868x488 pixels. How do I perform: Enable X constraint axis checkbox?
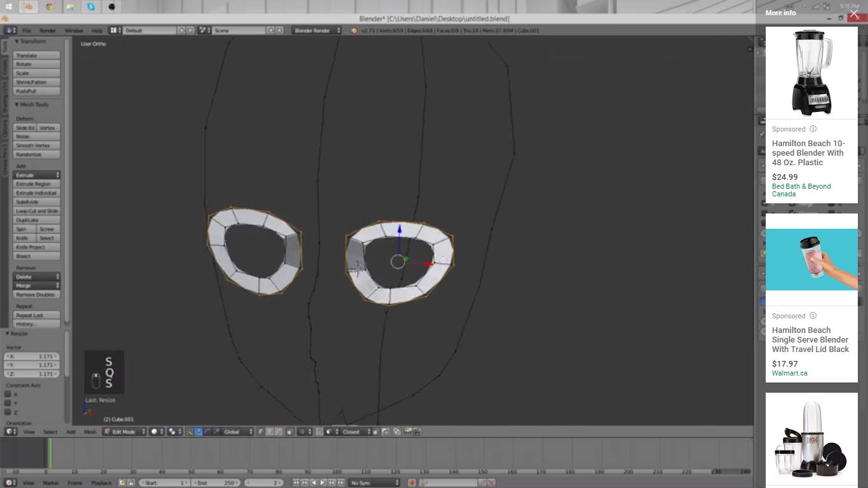click(8, 394)
